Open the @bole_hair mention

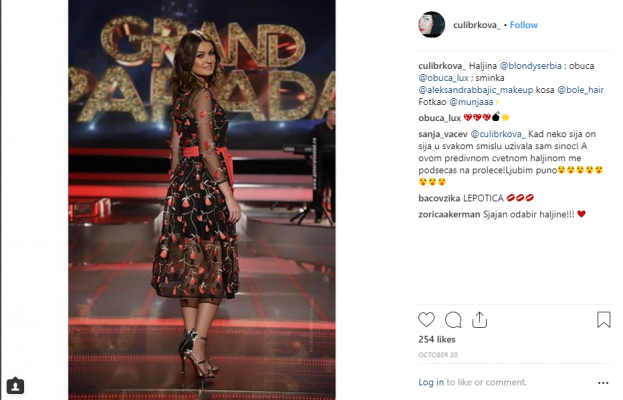(580, 90)
